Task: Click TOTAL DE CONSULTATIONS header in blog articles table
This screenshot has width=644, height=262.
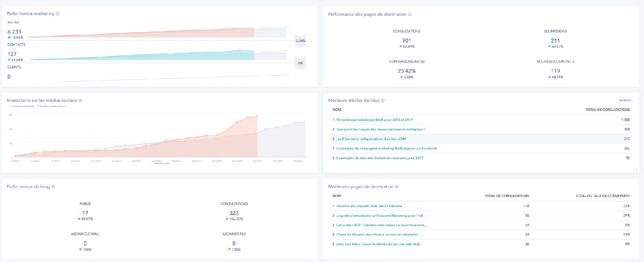Action: click(x=607, y=110)
